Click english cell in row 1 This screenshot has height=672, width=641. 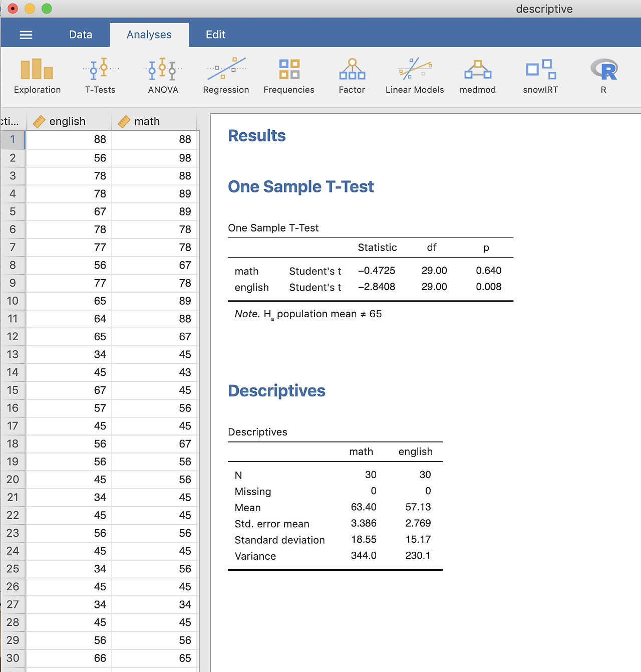click(69, 139)
